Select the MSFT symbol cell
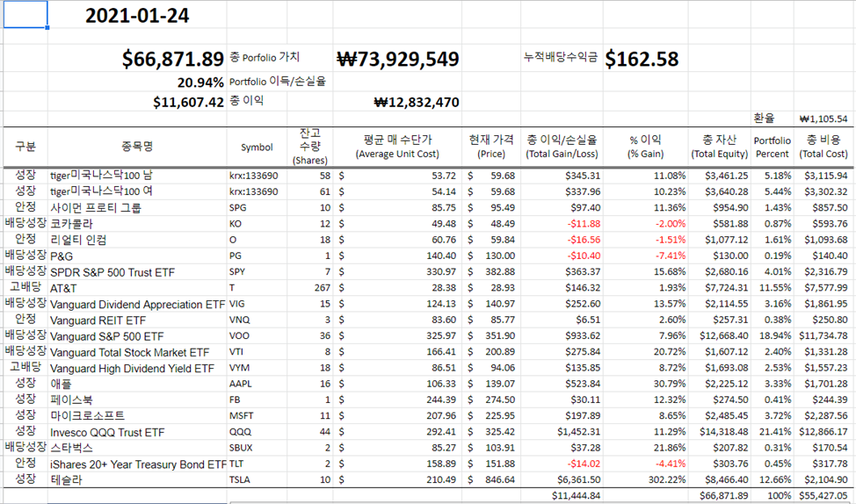The height and width of the screenshot is (504, 856). tap(257, 415)
